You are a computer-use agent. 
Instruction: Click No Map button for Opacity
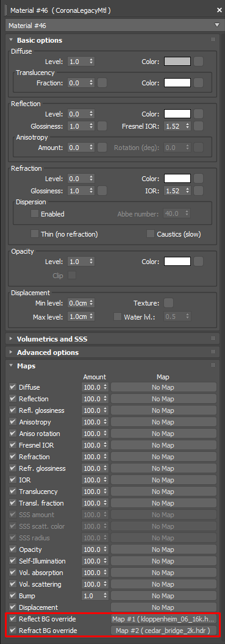163,549
